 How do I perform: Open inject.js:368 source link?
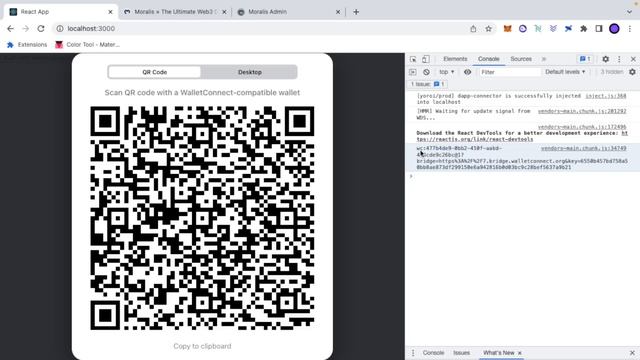tap(606, 96)
